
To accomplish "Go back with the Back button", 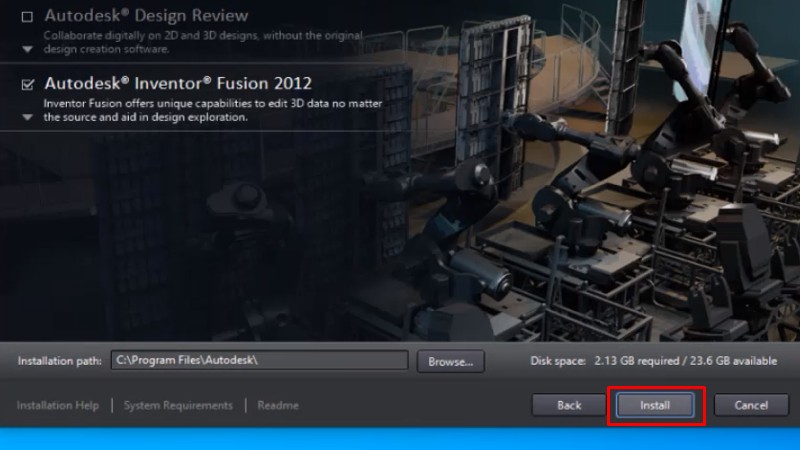I will tap(569, 405).
